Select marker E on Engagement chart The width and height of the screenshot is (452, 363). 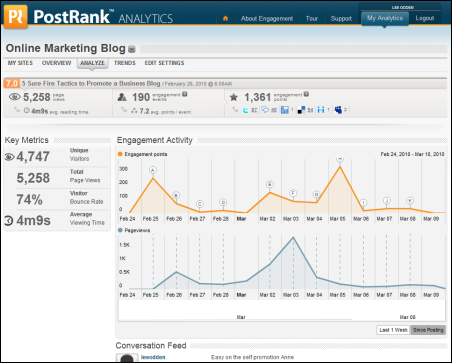[x=270, y=184]
